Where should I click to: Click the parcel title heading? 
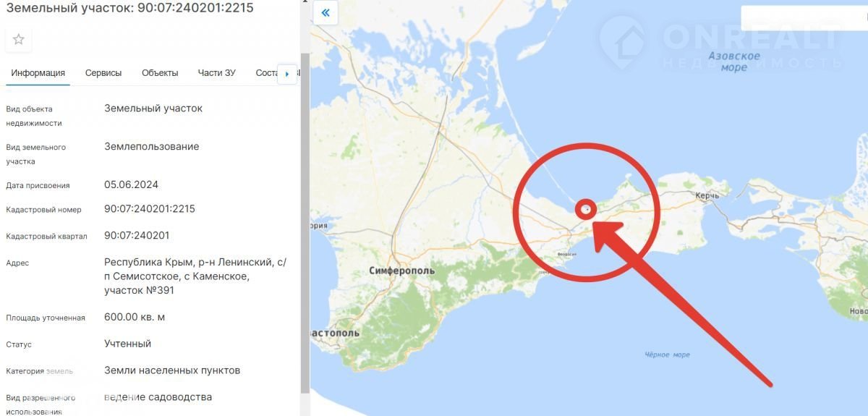click(x=130, y=8)
